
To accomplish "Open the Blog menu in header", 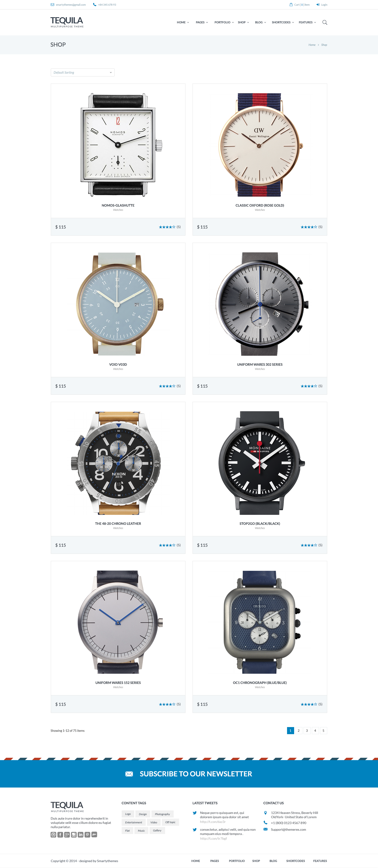I will 260,22.
